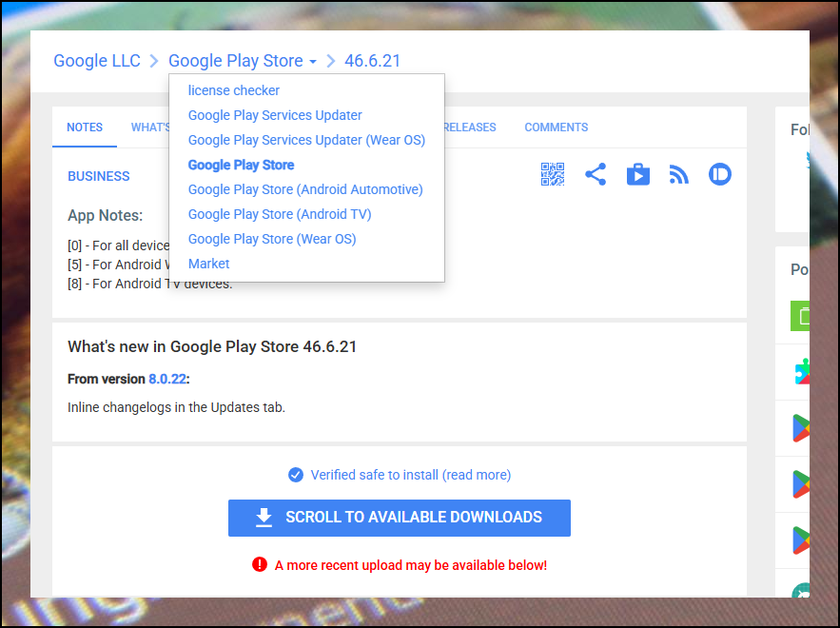Open the BUSINESS category link
The height and width of the screenshot is (628, 840).
99,176
